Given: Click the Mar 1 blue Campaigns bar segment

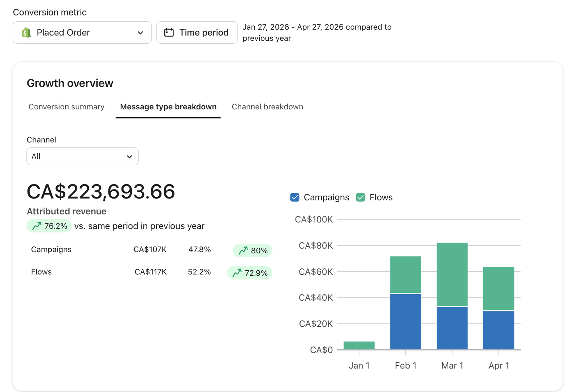Looking at the screenshot, I should (452, 328).
